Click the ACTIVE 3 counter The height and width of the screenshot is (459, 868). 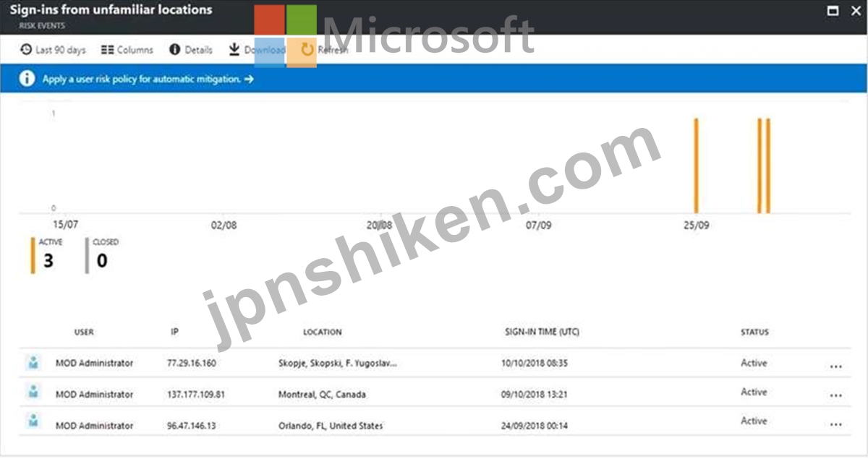click(x=48, y=255)
